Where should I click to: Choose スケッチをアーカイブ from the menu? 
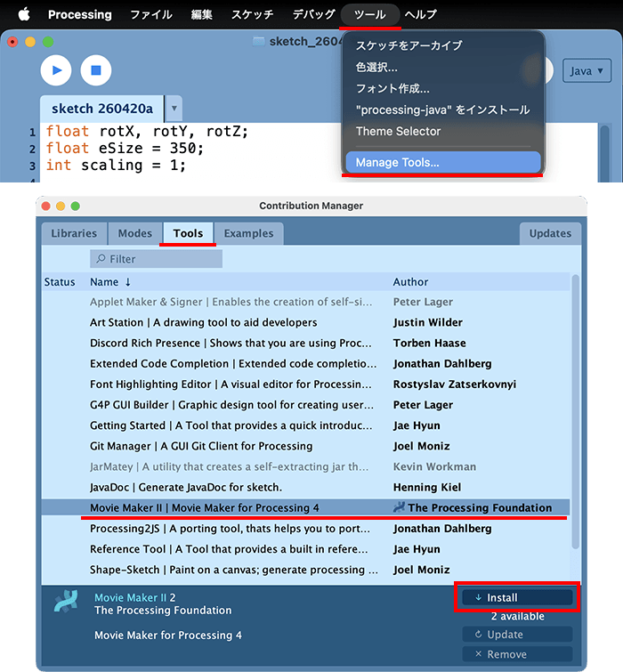tap(409, 45)
